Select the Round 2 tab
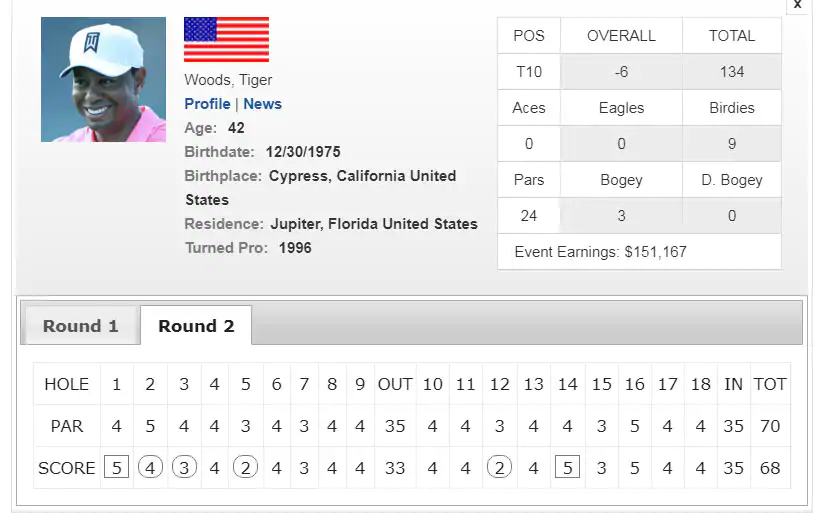815x513 pixels. (196, 325)
